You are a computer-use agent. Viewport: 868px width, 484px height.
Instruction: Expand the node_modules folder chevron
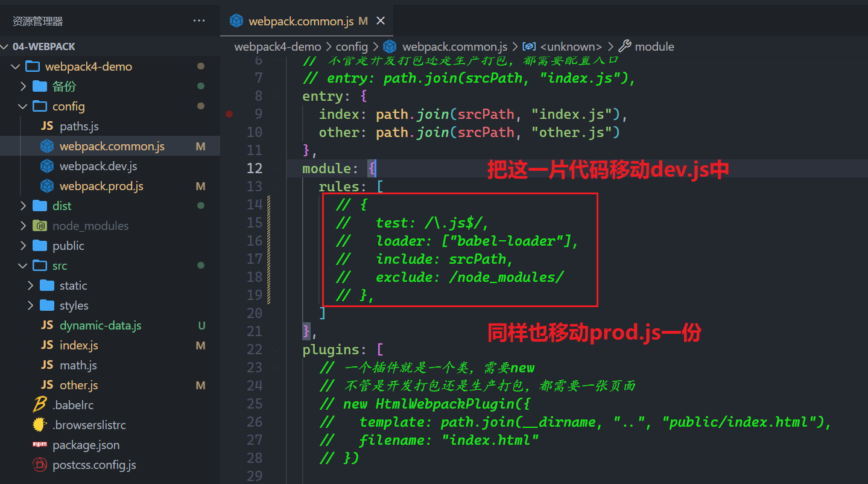pyautogui.click(x=23, y=226)
